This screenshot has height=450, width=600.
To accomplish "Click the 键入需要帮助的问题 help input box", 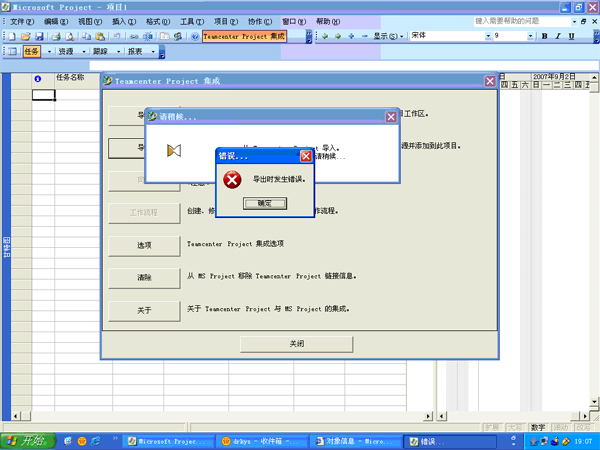I will 522,21.
